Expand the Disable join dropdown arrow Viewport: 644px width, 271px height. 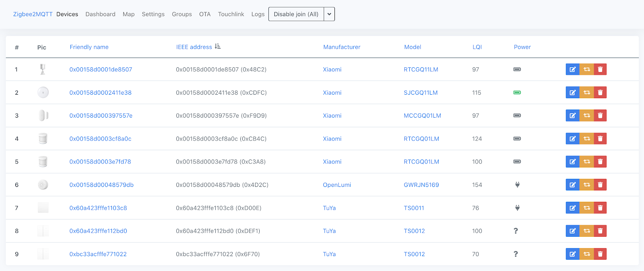coord(329,14)
